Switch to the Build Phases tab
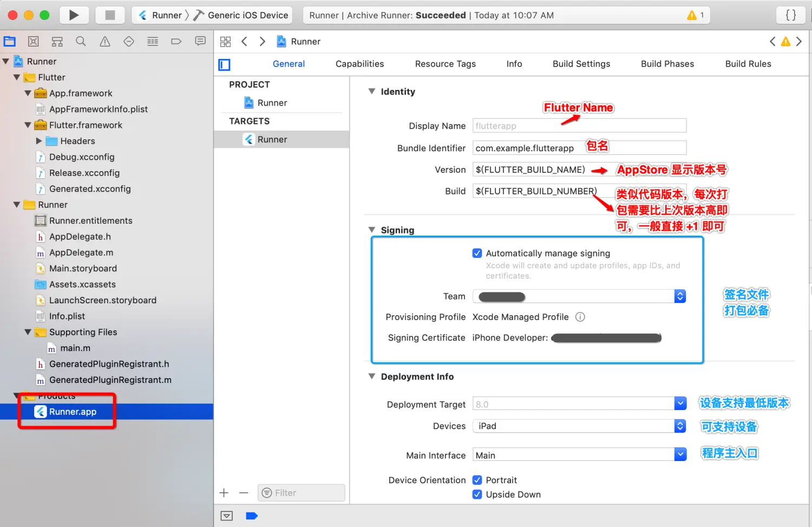Viewport: 812px width, 527px height. tap(667, 64)
